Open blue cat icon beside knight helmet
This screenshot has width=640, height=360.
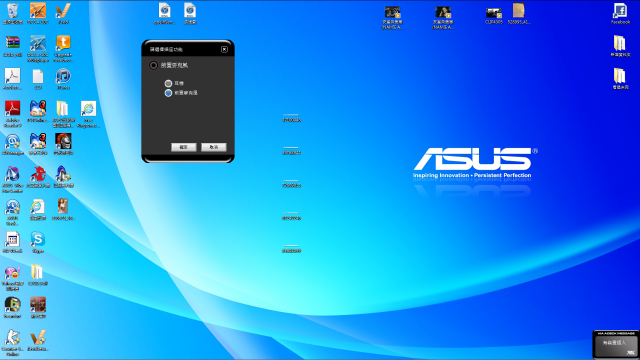tap(38, 142)
